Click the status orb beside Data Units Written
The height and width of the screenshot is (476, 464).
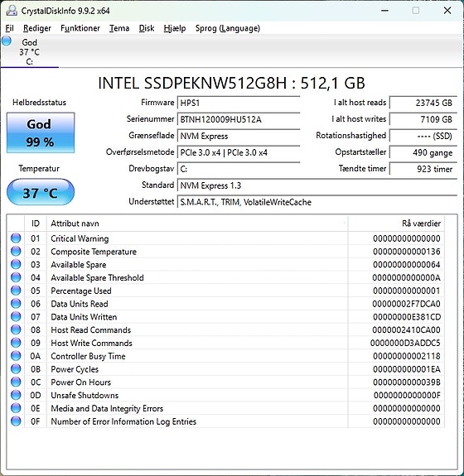pos(16,316)
